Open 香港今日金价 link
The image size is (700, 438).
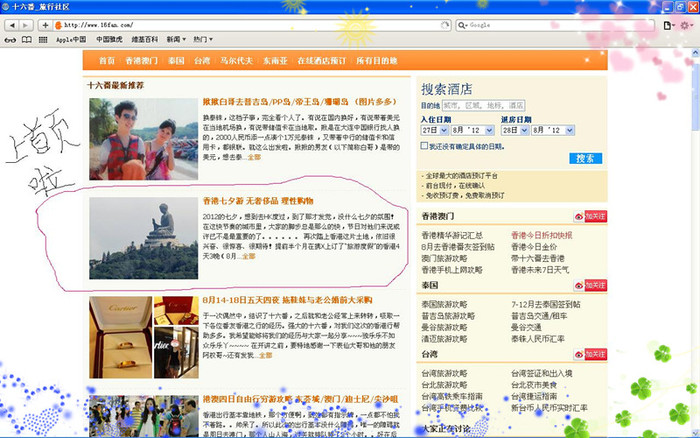coord(534,247)
